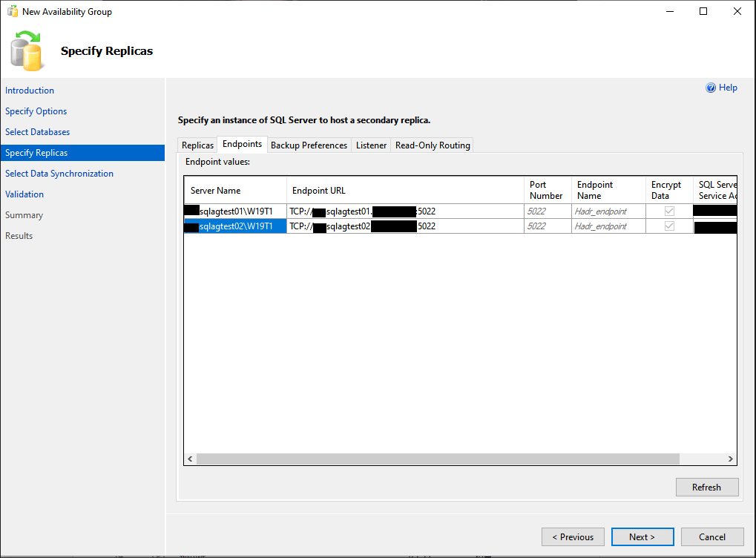Click scrollbar right arrow in endpoint grid

730,459
